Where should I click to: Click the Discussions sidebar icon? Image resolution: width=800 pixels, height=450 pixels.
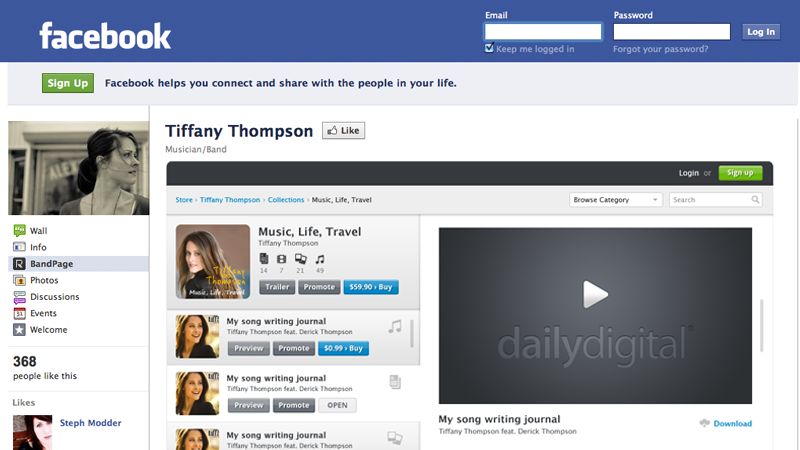pos(19,297)
